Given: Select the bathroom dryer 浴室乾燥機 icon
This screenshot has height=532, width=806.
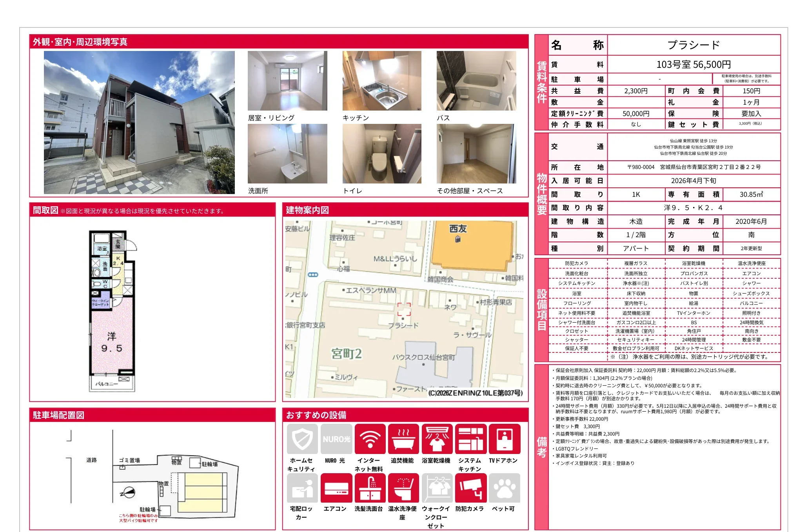Looking at the screenshot, I should [437, 439].
